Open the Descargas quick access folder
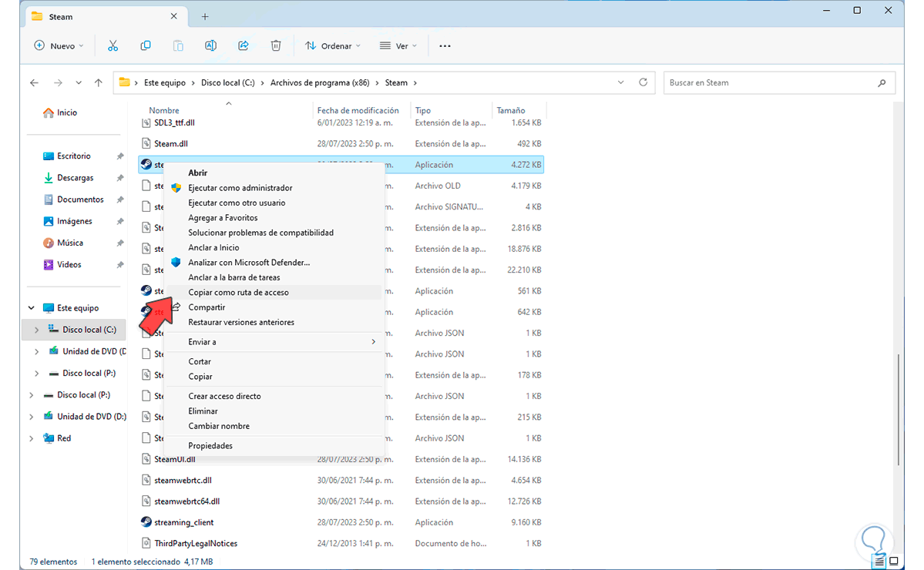 tap(75, 178)
